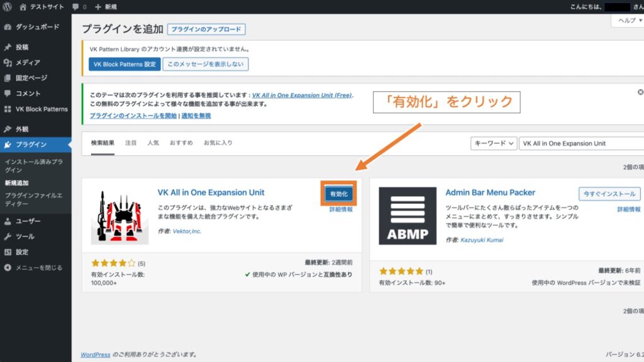The width and height of the screenshot is (644, 362).
Task: Expand the ヘルプ panel
Action: (x=628, y=20)
